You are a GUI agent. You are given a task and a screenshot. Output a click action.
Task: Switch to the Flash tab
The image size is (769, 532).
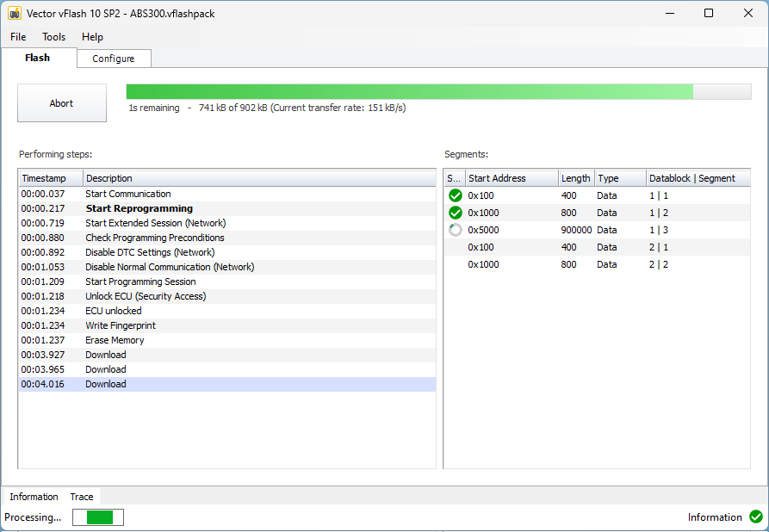pyautogui.click(x=38, y=58)
